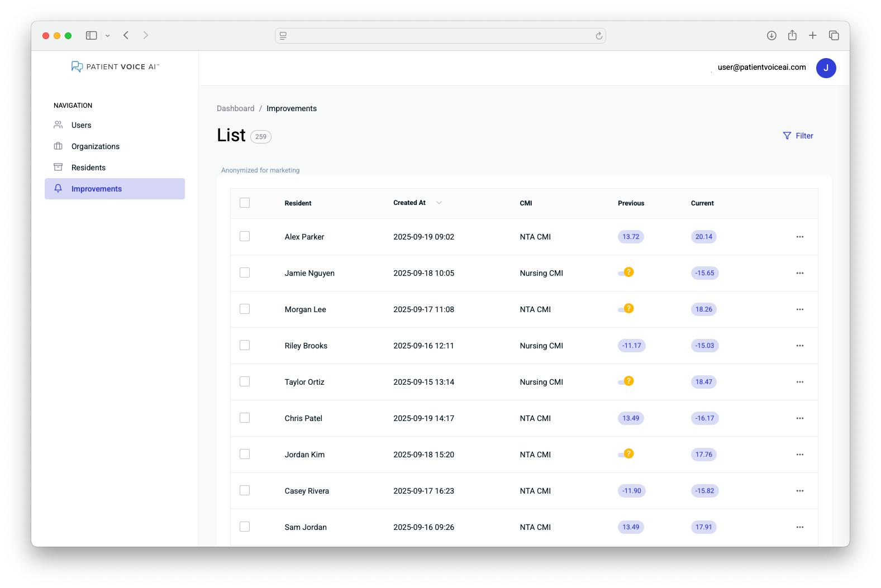Click Taylor Ortiz's current value 18.47 badge
This screenshot has height=588, width=881.
703,382
